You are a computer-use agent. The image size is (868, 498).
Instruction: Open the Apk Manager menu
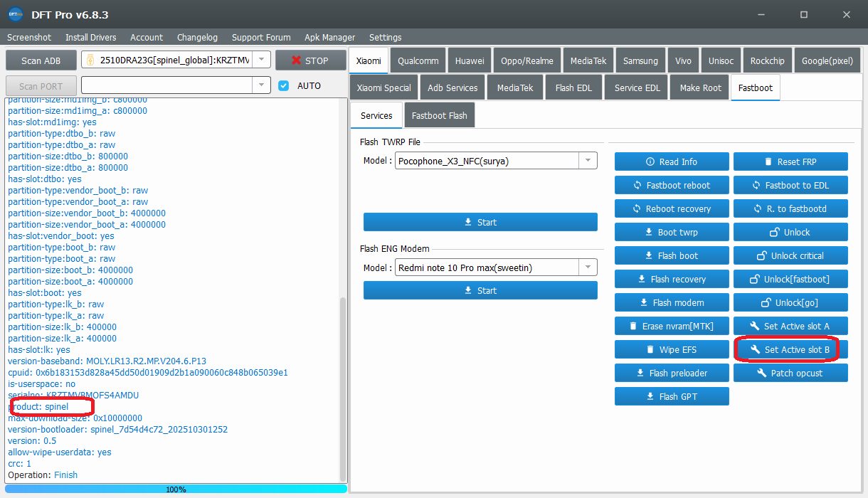coord(329,37)
